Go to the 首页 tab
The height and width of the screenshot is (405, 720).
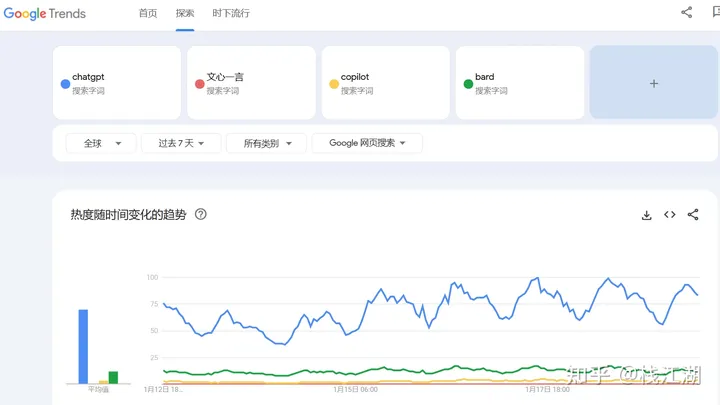[x=148, y=13]
